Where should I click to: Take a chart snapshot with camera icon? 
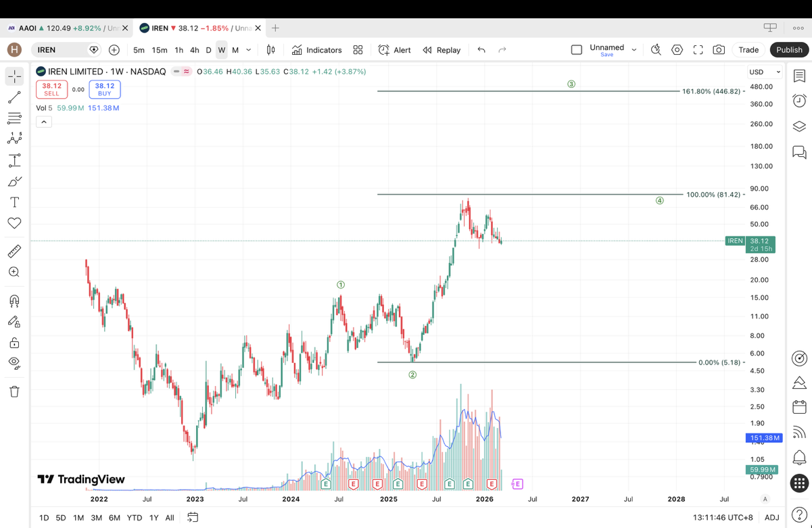pyautogui.click(x=719, y=50)
